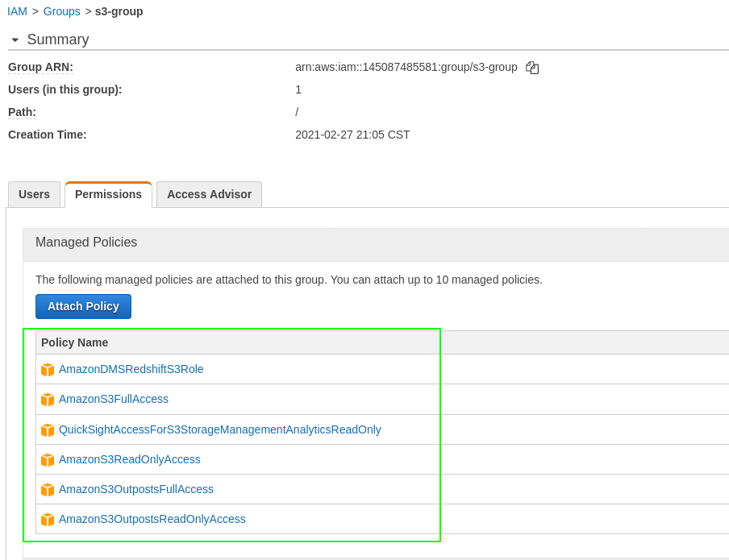The width and height of the screenshot is (729, 560).
Task: Click the s3-group breadcrumb text
Action: pyautogui.click(x=119, y=11)
